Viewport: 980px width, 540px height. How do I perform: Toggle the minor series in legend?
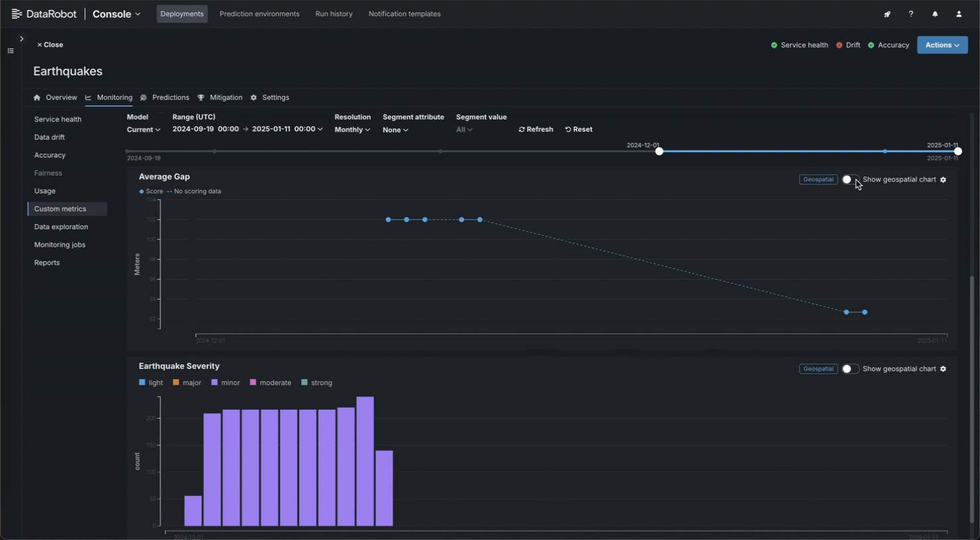click(x=225, y=383)
